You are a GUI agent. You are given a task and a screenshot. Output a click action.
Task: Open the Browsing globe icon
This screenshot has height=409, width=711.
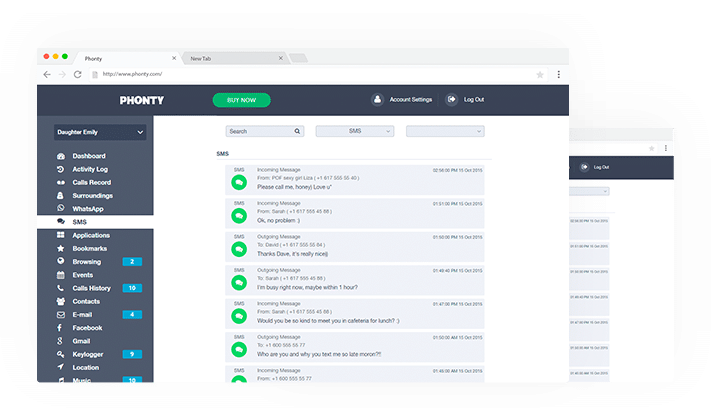point(60,261)
